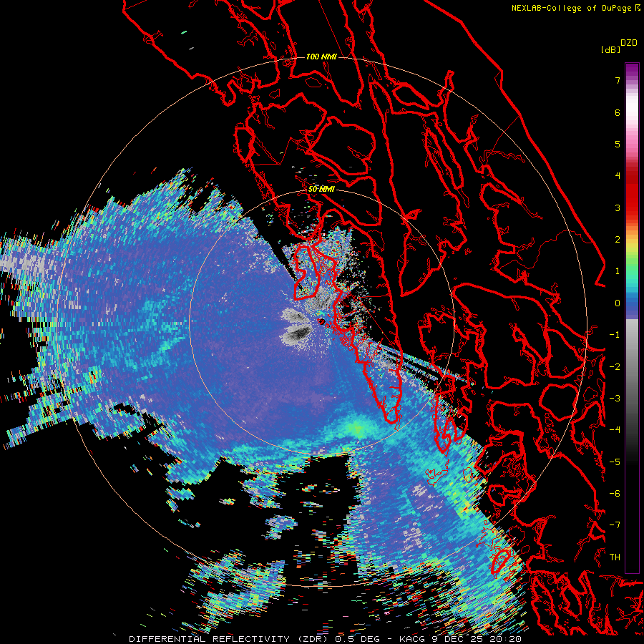The image size is (644, 644).
Task: Click the 50 NMI range ring label
Action: click(321, 190)
